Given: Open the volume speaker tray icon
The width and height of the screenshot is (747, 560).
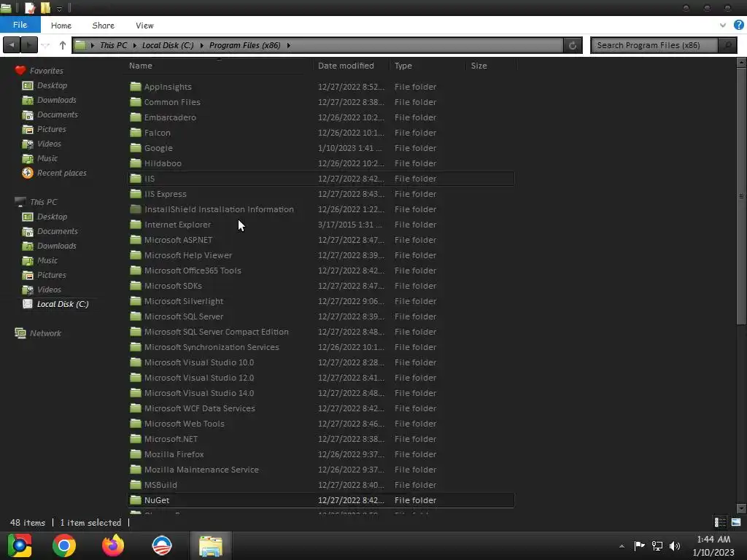Looking at the screenshot, I should pos(675,546).
